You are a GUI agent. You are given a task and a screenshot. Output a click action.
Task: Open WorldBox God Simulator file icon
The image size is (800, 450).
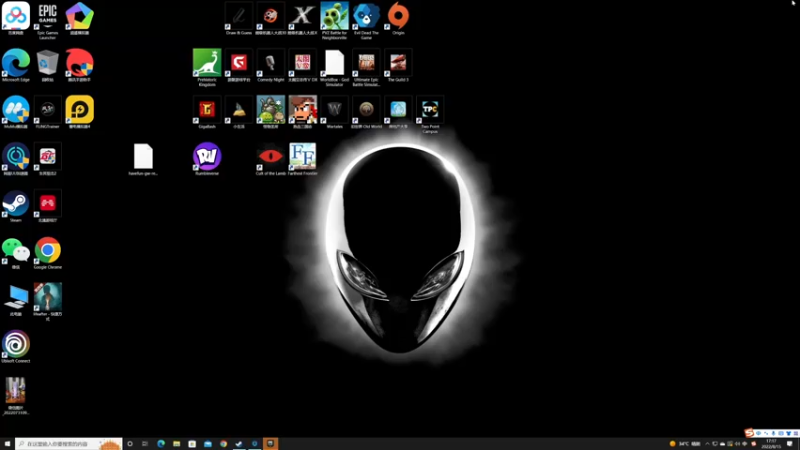point(334,67)
